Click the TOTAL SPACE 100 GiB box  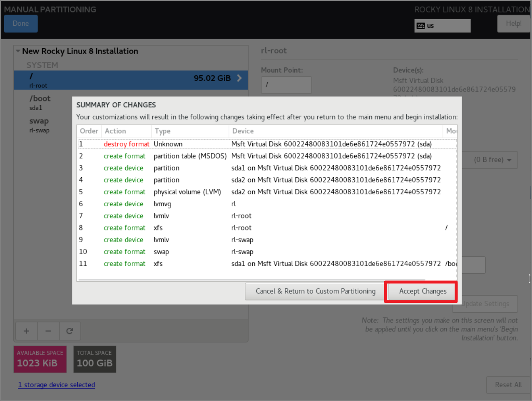tap(94, 359)
